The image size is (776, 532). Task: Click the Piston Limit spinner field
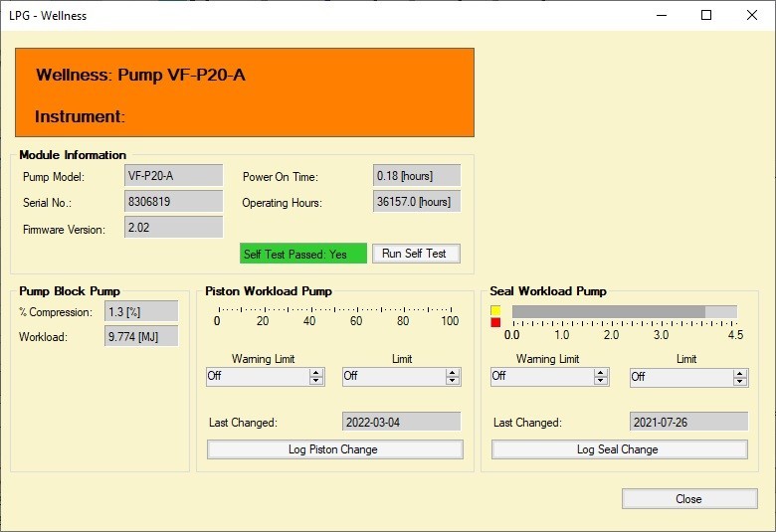pyautogui.click(x=395, y=377)
